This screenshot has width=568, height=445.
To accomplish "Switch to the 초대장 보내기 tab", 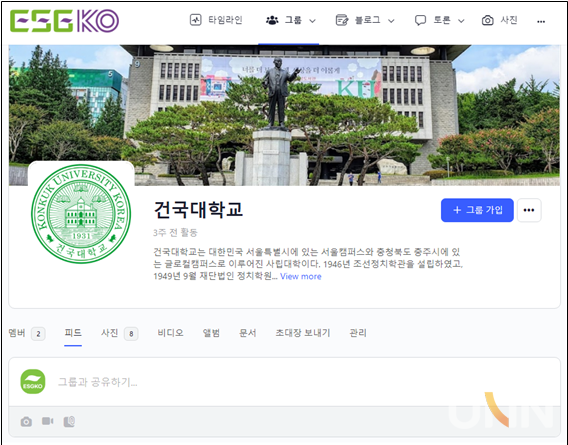I will click(303, 333).
